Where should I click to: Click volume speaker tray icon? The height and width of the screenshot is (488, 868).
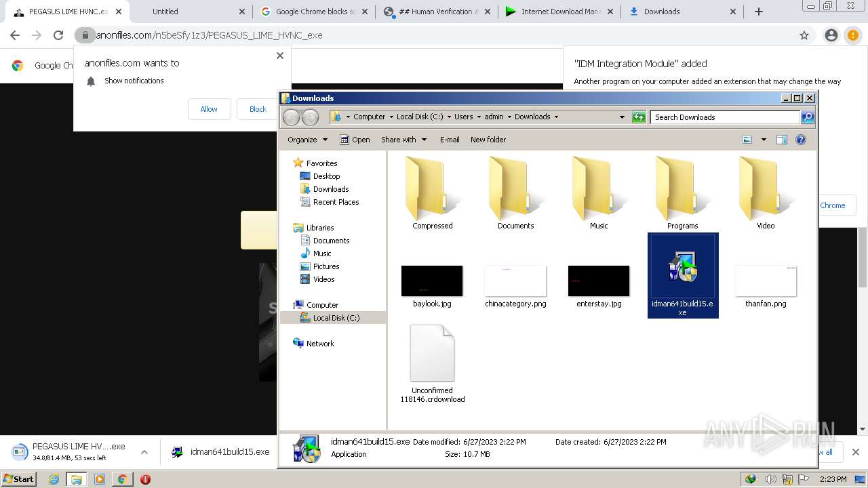pos(770,479)
